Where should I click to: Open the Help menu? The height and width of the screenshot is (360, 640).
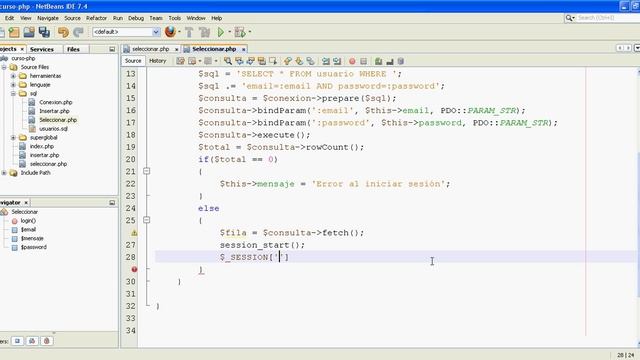point(216,18)
